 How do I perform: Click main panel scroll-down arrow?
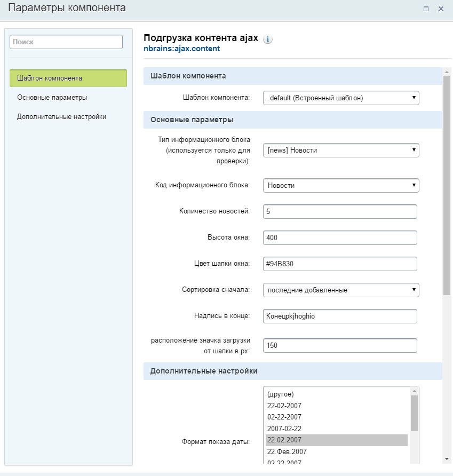click(x=447, y=459)
